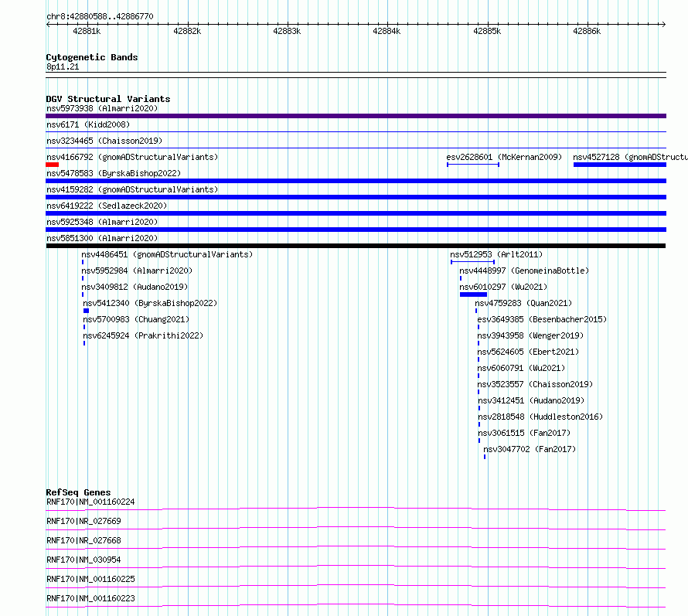
Task: Open RNF170|NR_027668 transcript
Action: [83, 540]
